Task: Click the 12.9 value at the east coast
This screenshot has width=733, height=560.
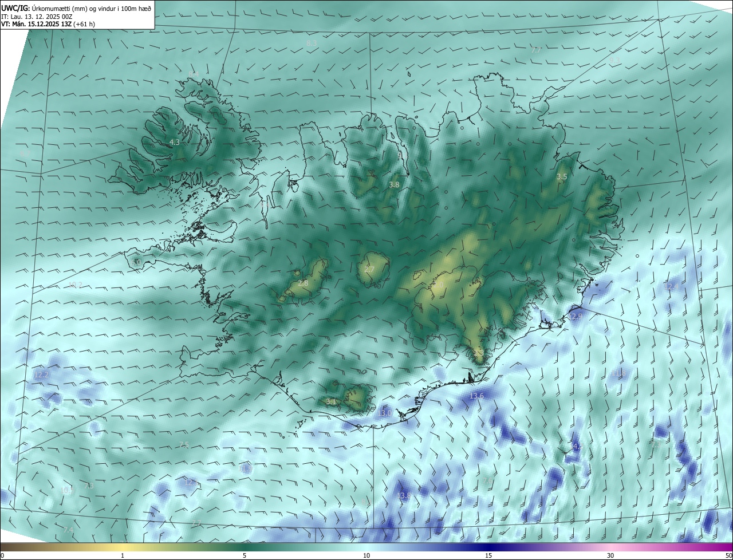Action: (x=576, y=316)
